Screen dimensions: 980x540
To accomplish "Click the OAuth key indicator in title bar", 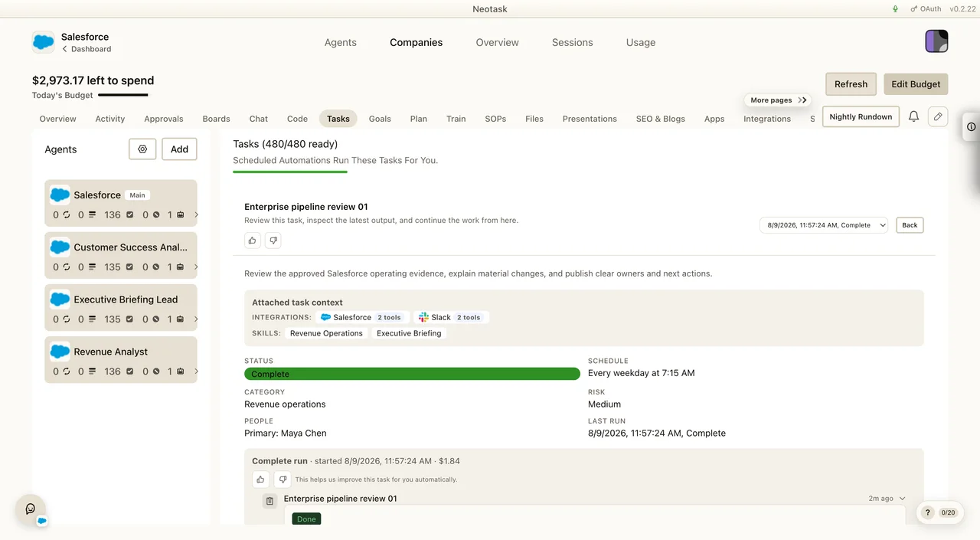I will [x=926, y=9].
